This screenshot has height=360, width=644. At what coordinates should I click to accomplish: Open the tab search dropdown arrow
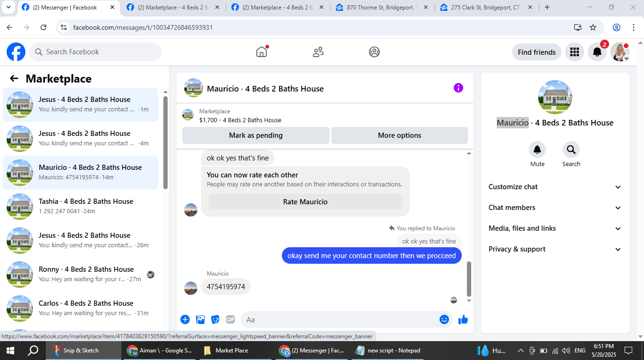click(x=8, y=7)
